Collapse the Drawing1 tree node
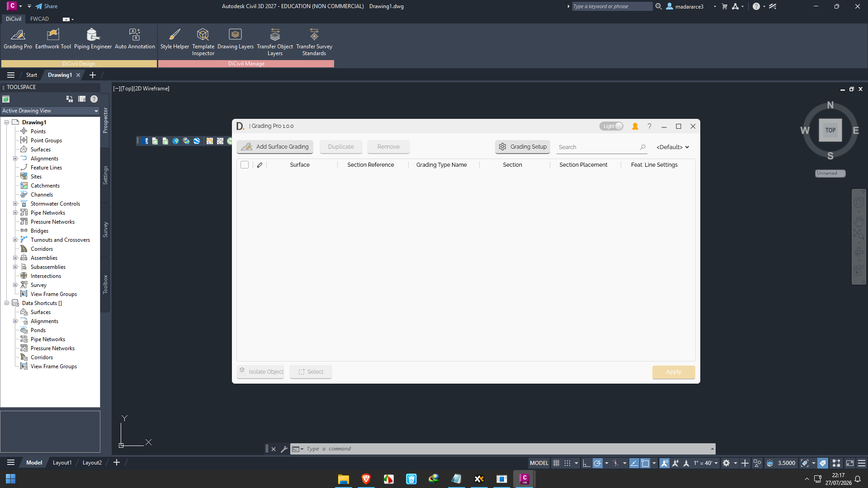This screenshot has width=868, height=488. 7,122
